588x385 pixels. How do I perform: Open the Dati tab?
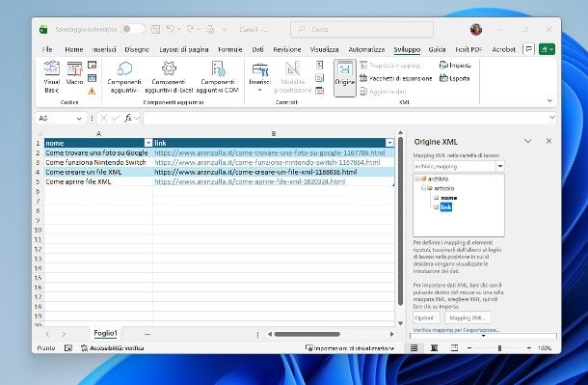tap(257, 49)
